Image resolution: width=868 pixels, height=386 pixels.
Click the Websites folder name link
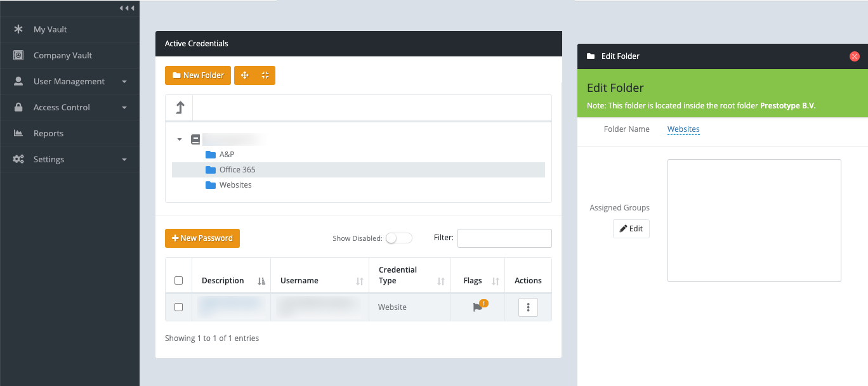tap(683, 129)
